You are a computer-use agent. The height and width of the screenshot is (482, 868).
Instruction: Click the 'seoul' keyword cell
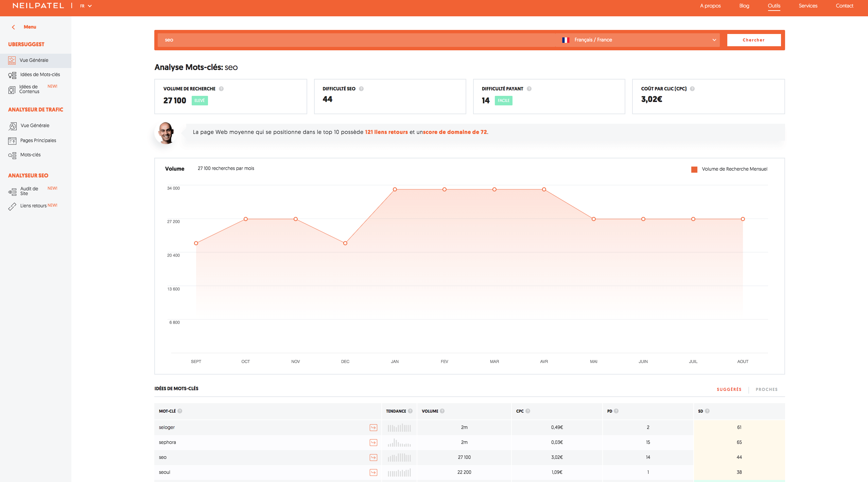pyautogui.click(x=164, y=472)
